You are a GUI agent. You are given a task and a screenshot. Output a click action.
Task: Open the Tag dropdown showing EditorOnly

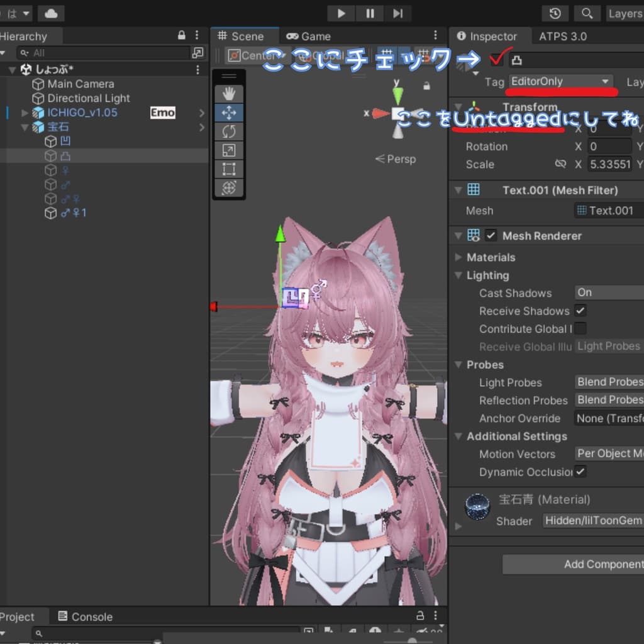[x=560, y=82]
